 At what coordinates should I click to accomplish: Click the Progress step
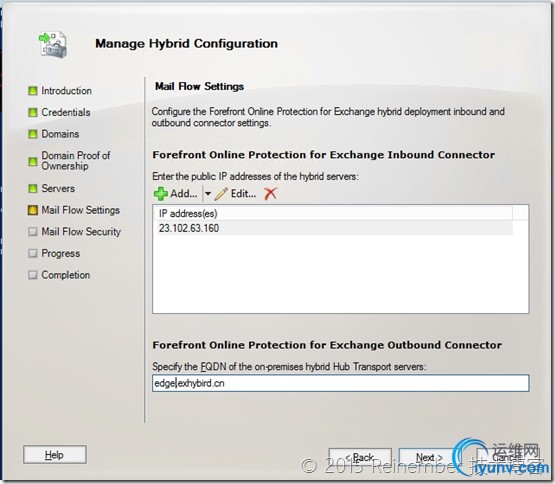pyautogui.click(x=61, y=254)
